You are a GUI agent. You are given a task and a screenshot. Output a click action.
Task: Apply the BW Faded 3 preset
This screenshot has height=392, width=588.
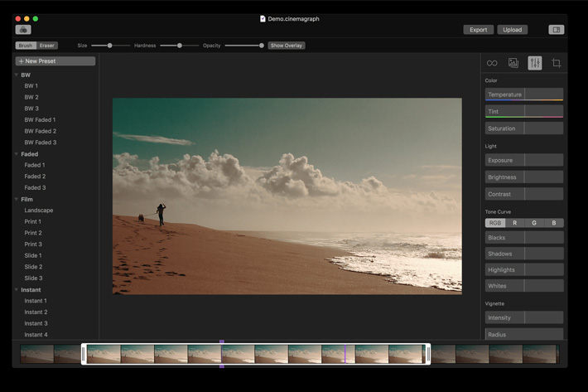coord(40,143)
